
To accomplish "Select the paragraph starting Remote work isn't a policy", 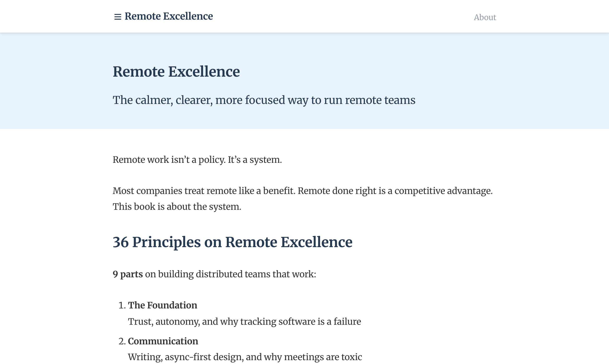I will [197, 160].
